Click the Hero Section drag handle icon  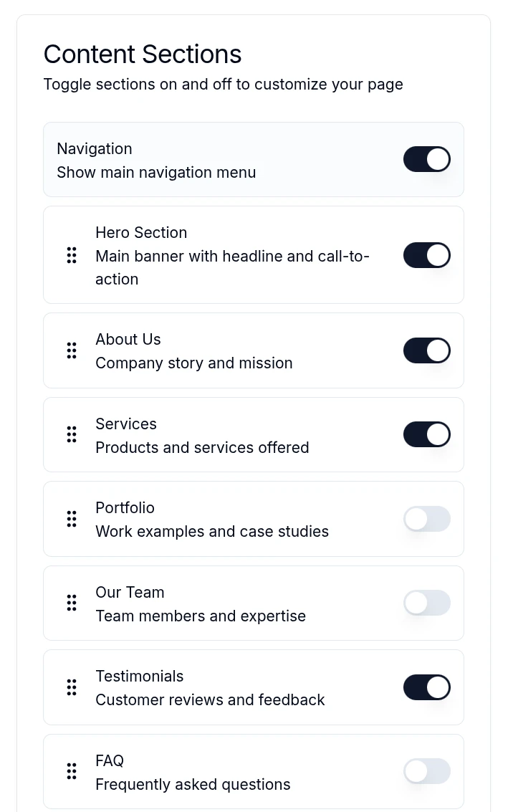click(72, 255)
